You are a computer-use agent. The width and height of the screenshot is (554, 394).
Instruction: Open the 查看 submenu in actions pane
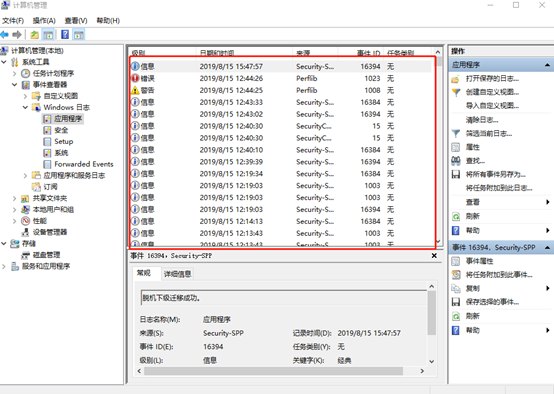coord(473,202)
